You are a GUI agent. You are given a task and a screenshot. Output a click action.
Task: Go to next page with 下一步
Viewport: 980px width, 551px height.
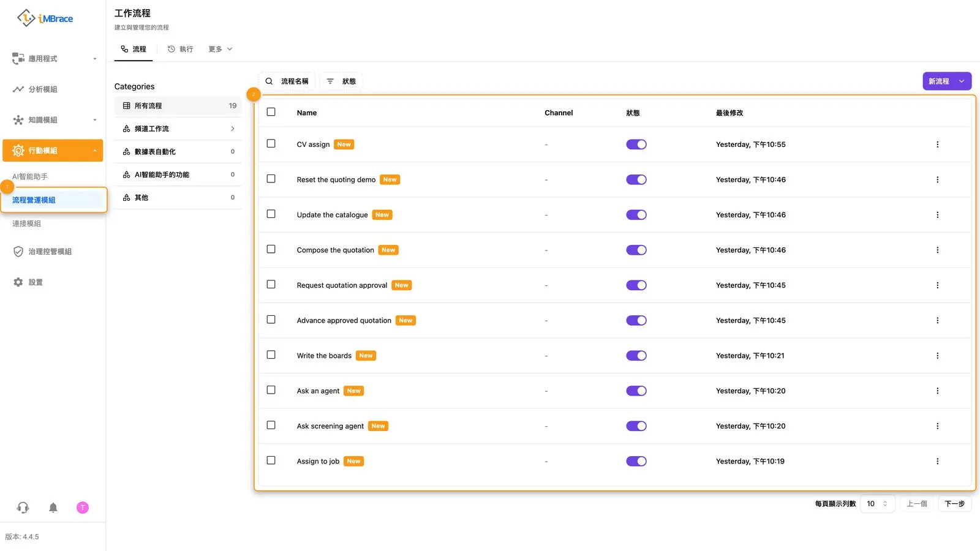click(954, 504)
